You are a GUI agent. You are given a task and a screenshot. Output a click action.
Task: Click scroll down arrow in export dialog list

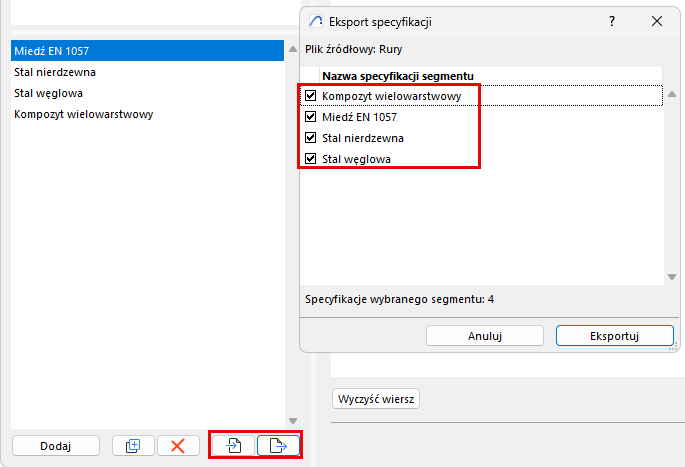tap(672, 277)
